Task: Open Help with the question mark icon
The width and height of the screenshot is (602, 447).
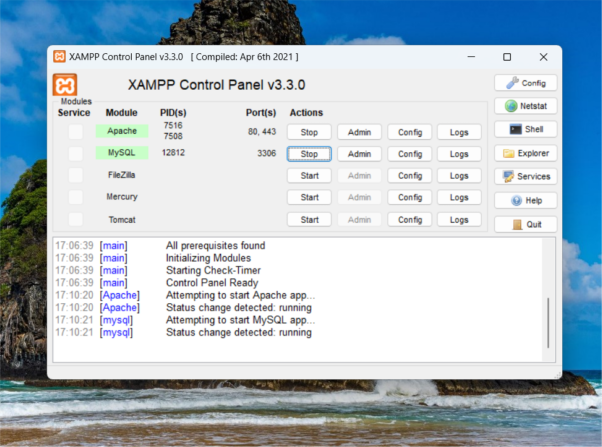Action: (526, 200)
